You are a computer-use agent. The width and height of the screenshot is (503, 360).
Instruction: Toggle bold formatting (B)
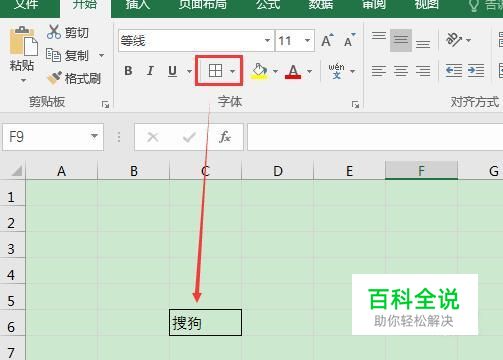[128, 71]
